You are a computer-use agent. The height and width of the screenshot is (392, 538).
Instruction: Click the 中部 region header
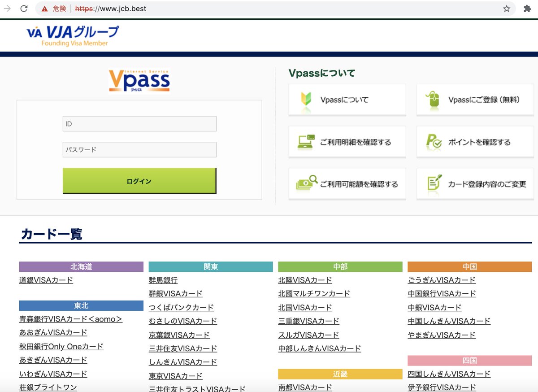(x=340, y=266)
